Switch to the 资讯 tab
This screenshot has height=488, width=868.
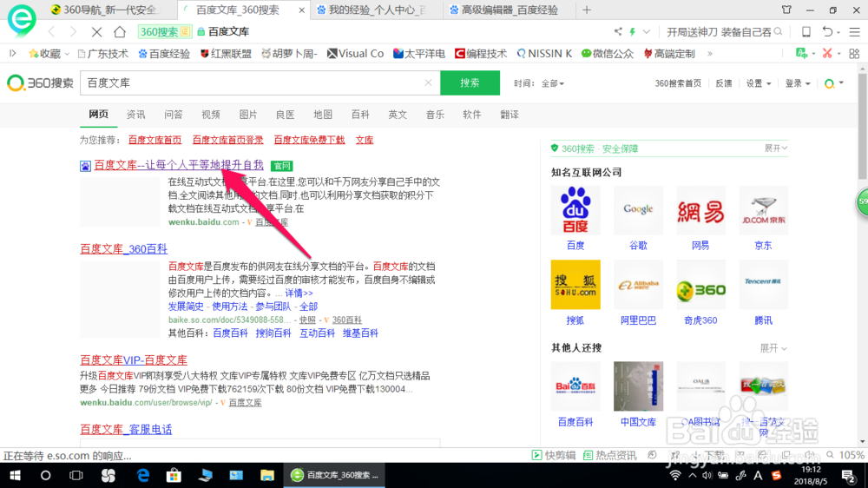[135, 115]
